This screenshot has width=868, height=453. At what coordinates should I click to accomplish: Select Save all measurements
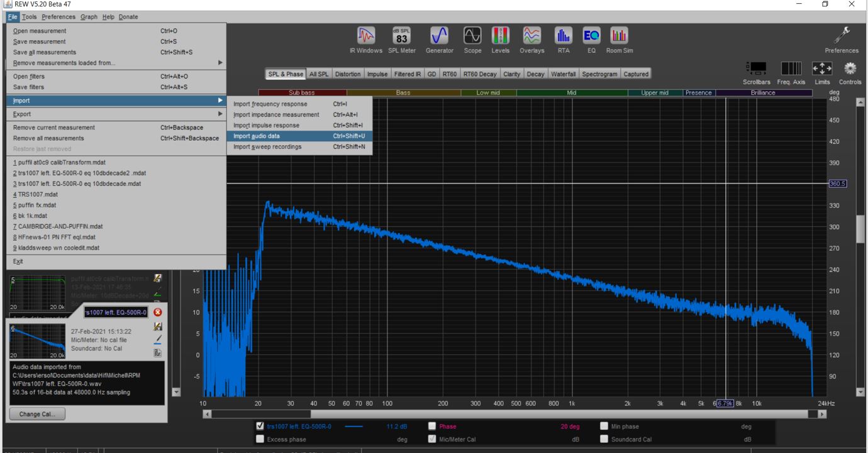pos(116,52)
